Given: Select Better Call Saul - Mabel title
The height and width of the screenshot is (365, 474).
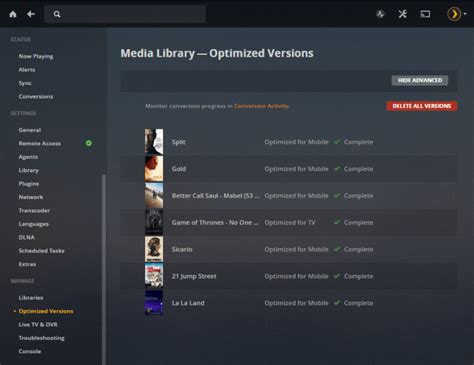Looking at the screenshot, I should coord(215,196).
